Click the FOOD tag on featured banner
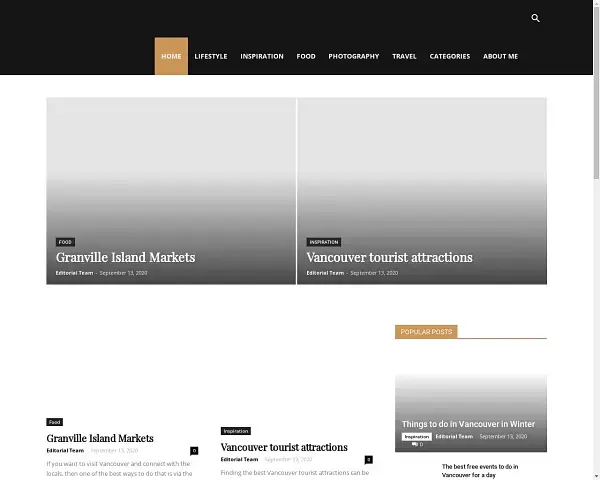This screenshot has height=480, width=600. 65,242
